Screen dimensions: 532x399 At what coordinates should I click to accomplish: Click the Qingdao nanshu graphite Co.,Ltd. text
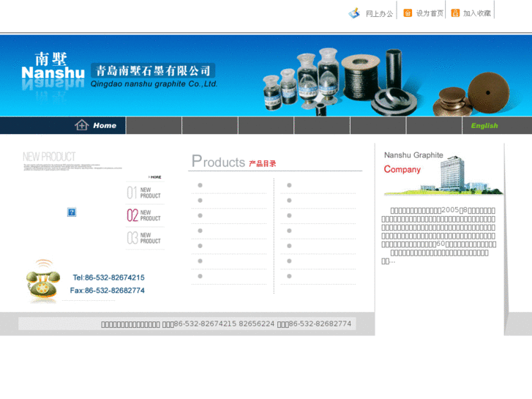tap(154, 84)
